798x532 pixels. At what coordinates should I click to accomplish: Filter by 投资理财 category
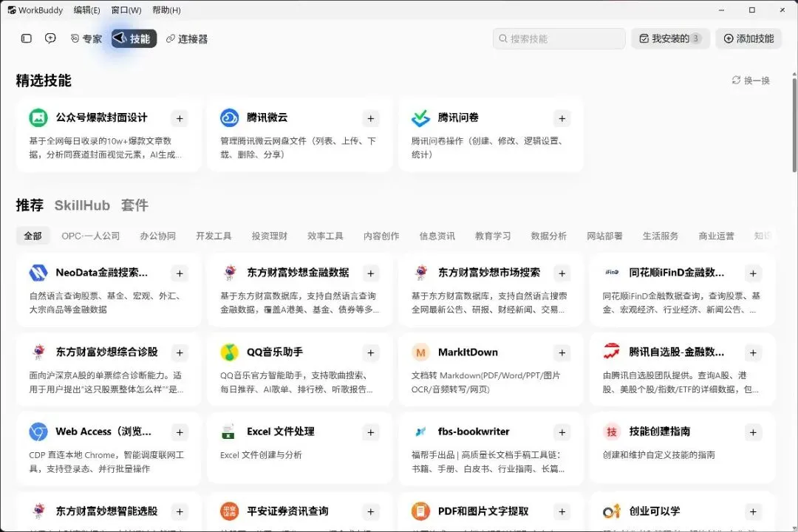click(x=270, y=236)
